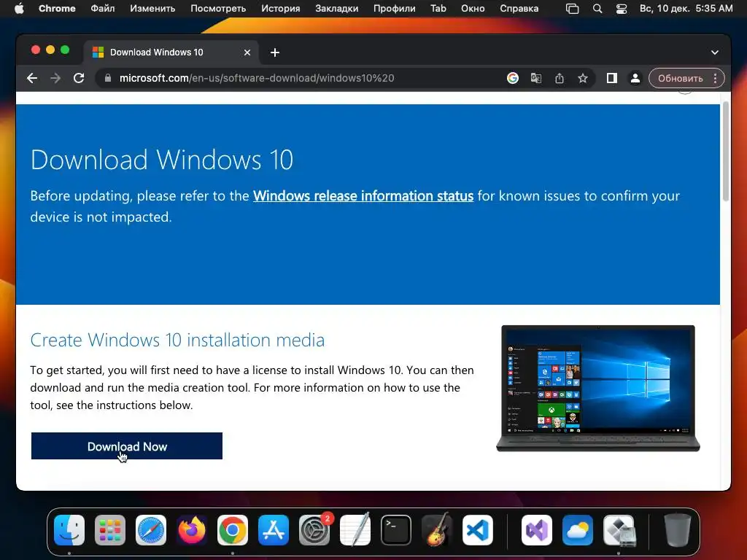Viewport: 747px width, 560px height.
Task: Open the Закладки menu
Action: coord(337,9)
